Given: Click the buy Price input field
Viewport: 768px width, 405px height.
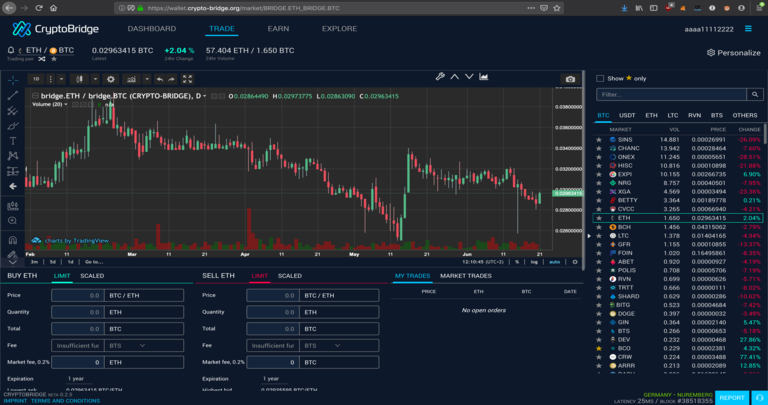Looking at the screenshot, I should pos(77,295).
